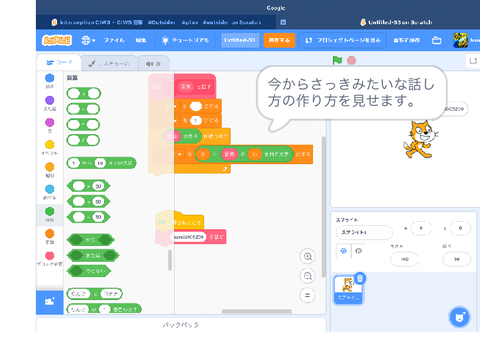Click the user avatar in the menu bar
The height and width of the screenshot is (360, 480).
point(460,40)
